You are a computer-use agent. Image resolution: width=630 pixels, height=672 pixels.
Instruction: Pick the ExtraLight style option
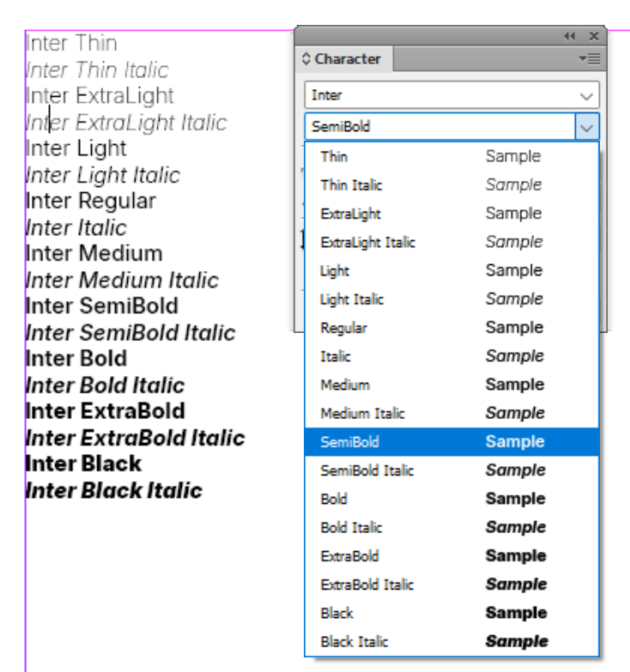tap(451, 214)
